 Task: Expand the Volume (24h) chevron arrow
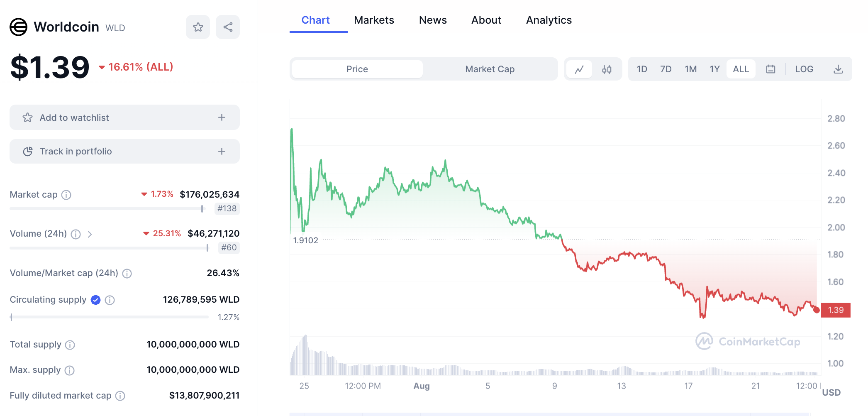point(90,234)
